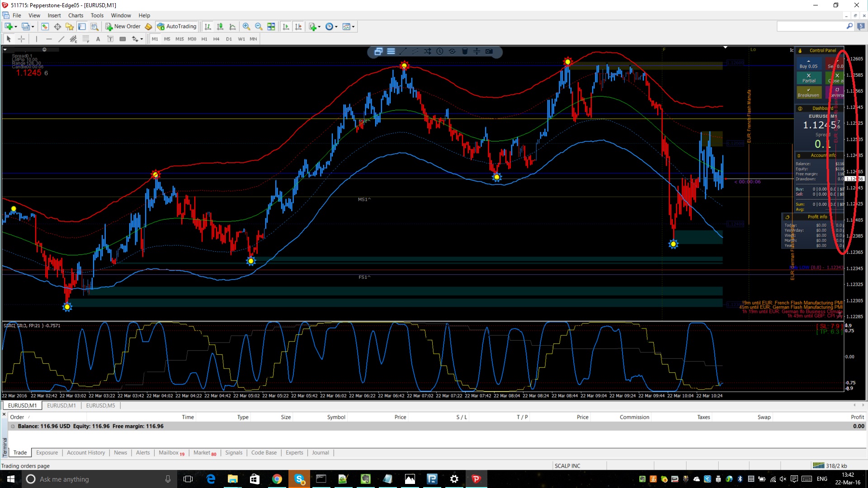868x488 pixels.
Task: Click the Buy 0.05 button
Action: (808, 64)
